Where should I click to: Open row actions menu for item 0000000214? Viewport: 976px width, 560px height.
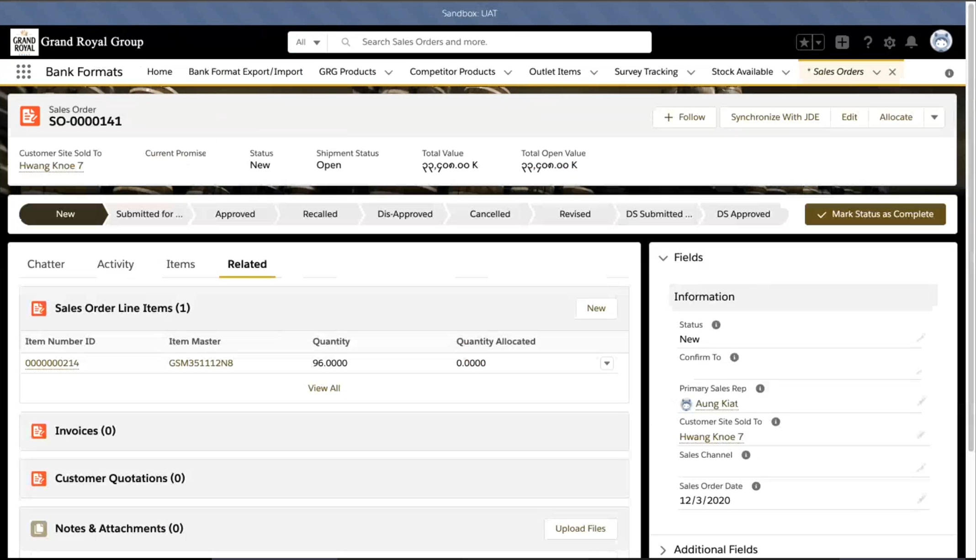coord(606,363)
